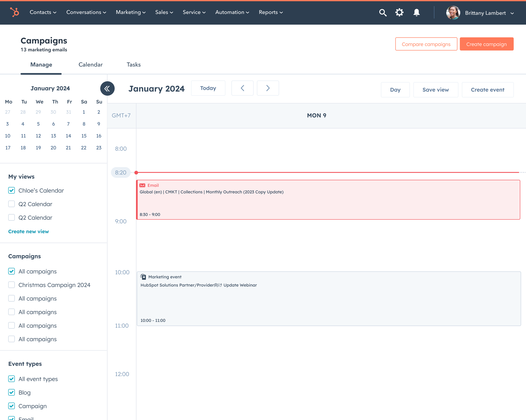Viewport: 526px width, 420px height.
Task: Collapse sidebar with double-chevron button
Action: [107, 88]
